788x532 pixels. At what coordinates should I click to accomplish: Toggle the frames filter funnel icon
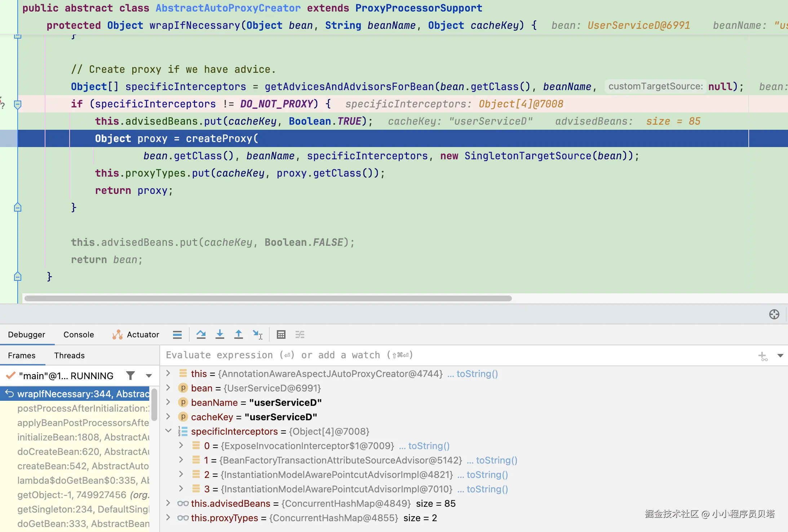(130, 376)
